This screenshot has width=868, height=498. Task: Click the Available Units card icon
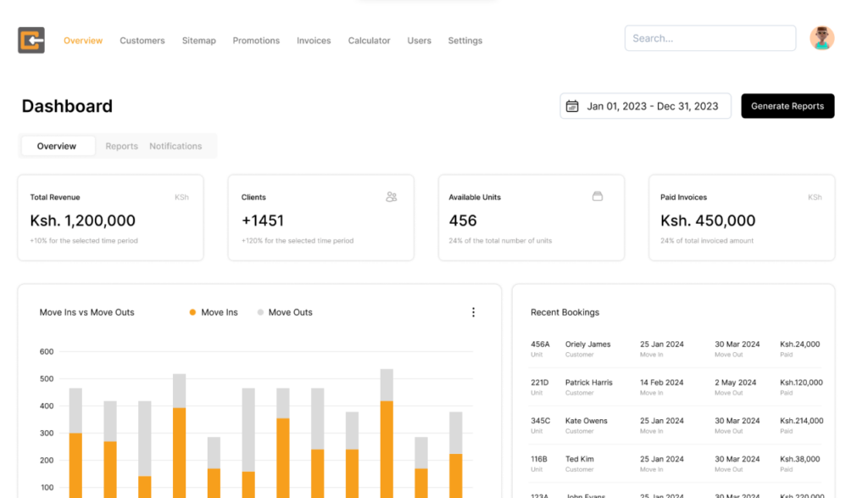[x=597, y=197]
